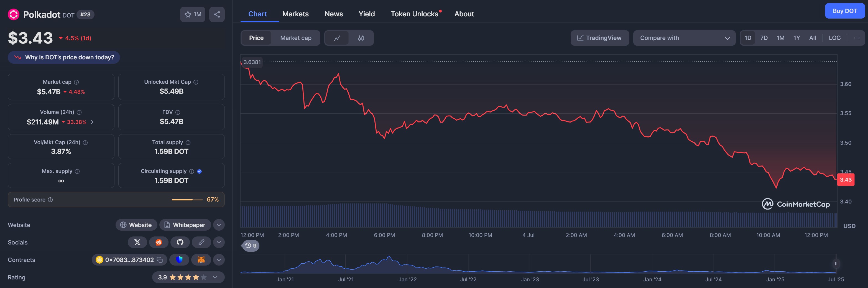Click the blue shield wallet icon

[179, 260]
